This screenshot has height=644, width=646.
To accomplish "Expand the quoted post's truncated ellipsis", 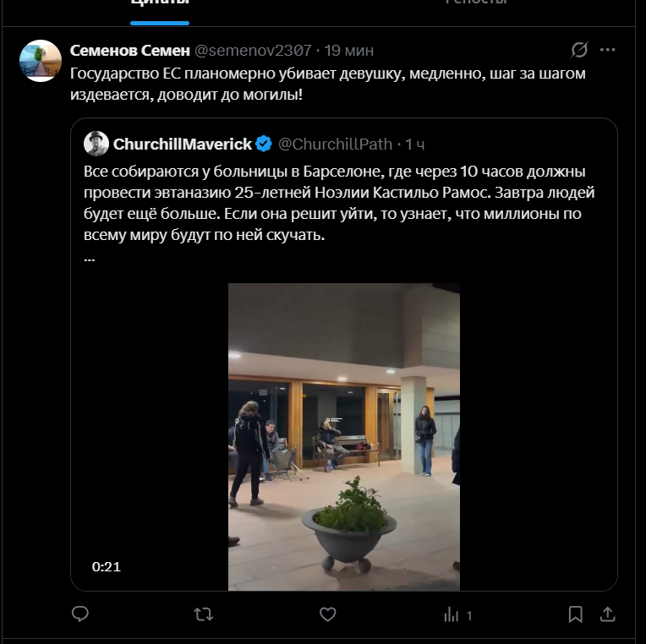I will tap(90, 258).
